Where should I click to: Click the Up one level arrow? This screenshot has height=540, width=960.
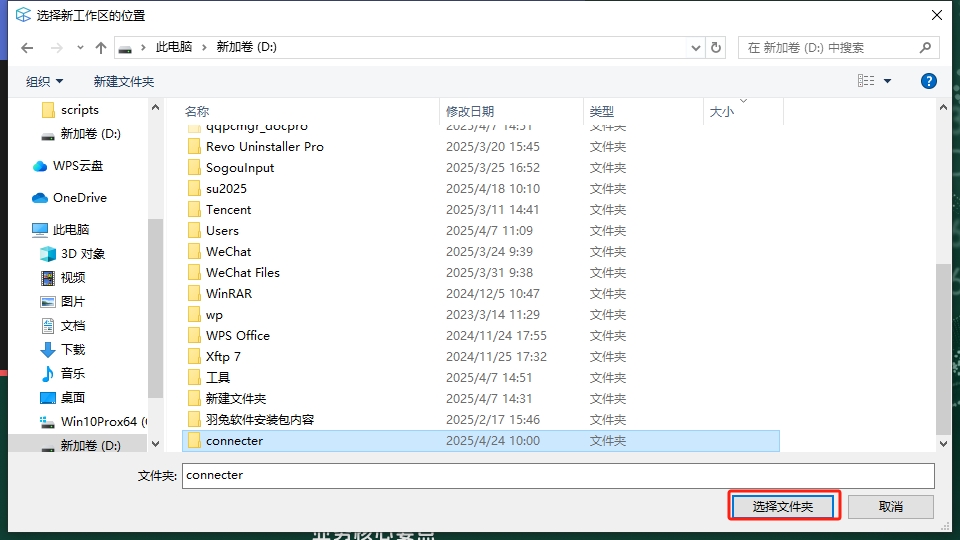101,48
